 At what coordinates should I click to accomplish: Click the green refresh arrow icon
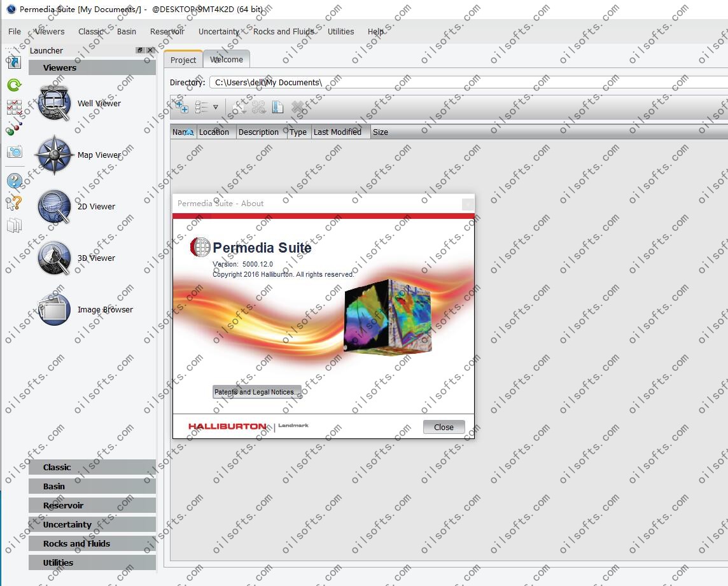(x=15, y=85)
